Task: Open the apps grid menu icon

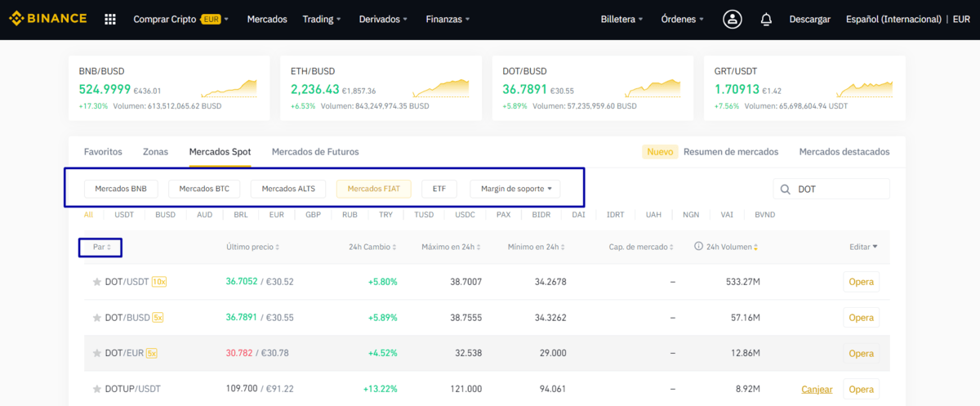Action: pyautogui.click(x=110, y=19)
